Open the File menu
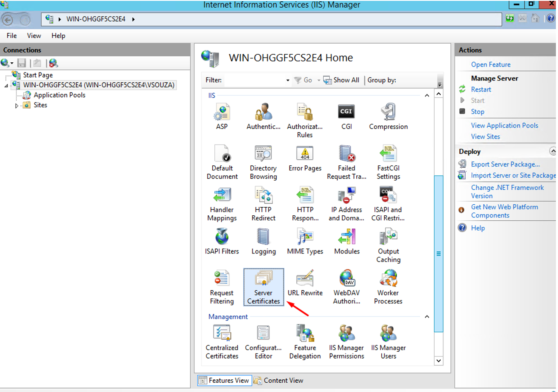This screenshot has height=392, width=558. point(11,36)
